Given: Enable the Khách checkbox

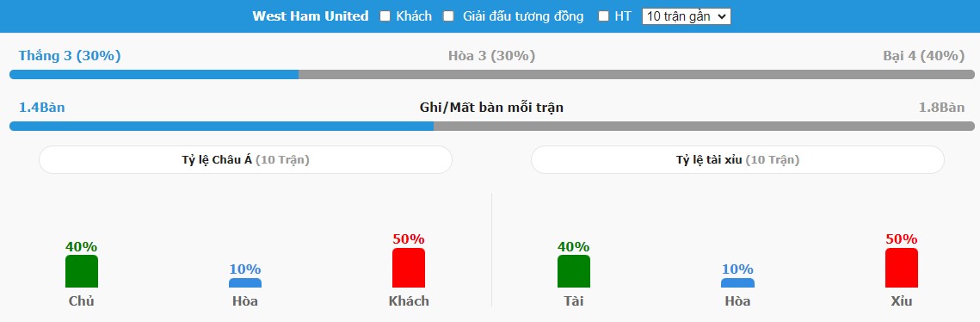Looking at the screenshot, I should (385, 16).
